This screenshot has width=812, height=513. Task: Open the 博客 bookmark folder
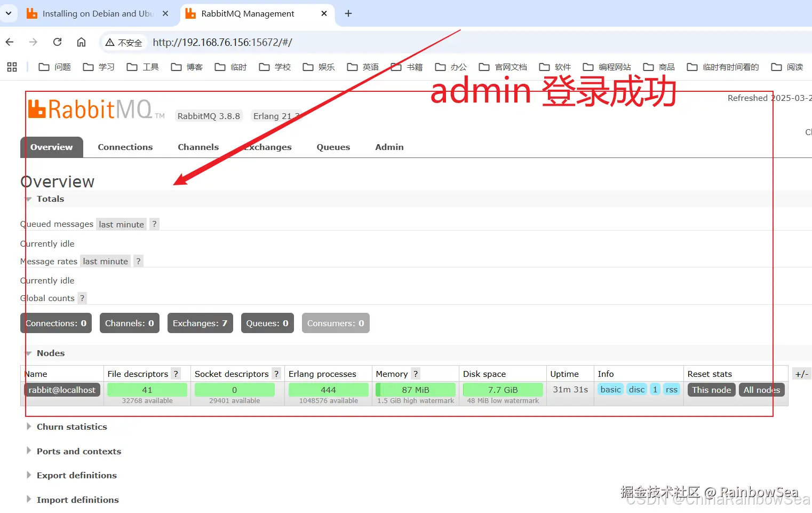(187, 67)
